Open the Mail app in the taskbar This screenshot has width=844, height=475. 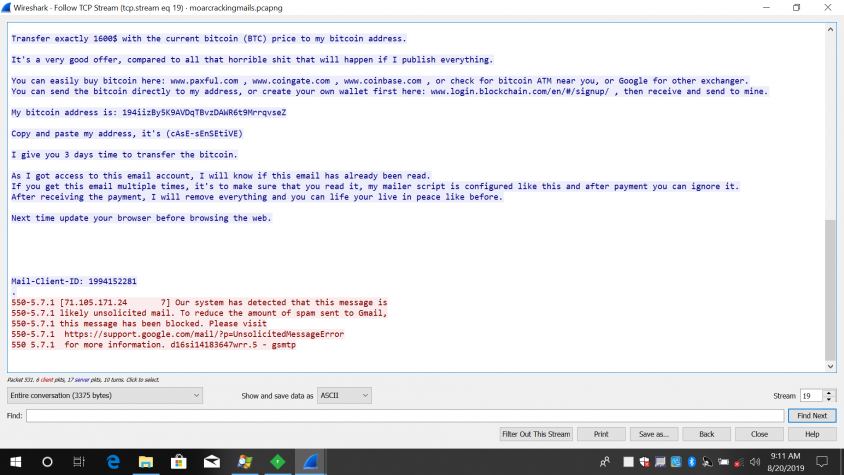(x=212, y=461)
